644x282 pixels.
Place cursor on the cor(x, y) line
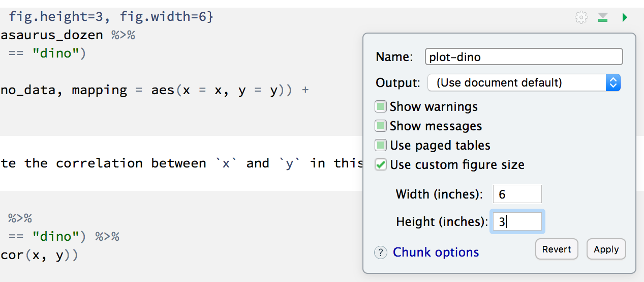tap(40, 255)
